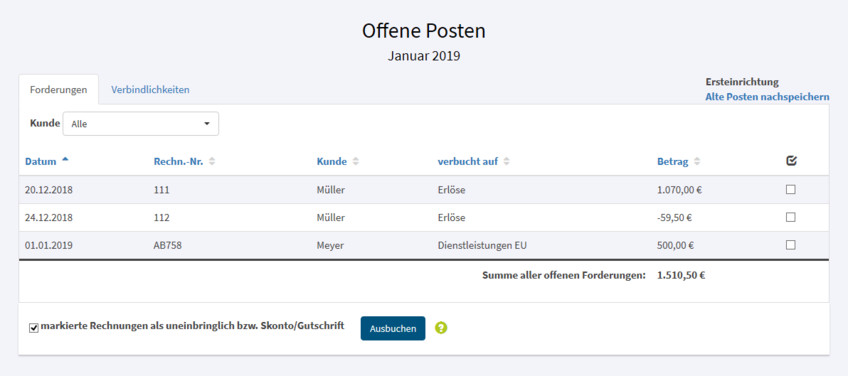Select the Forderungen tab
Screen dimensions: 848x376
(58, 90)
